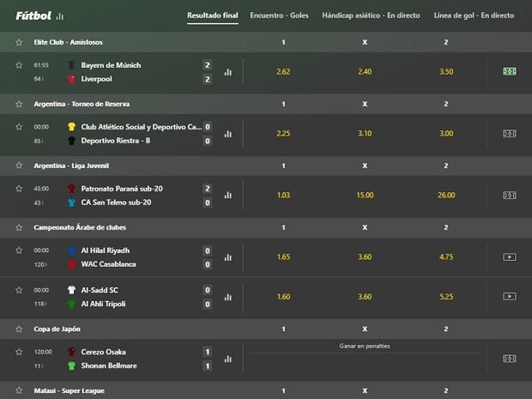Open stats chart next to Fútbol title
Screen dimensions: 532x399
coord(59,16)
